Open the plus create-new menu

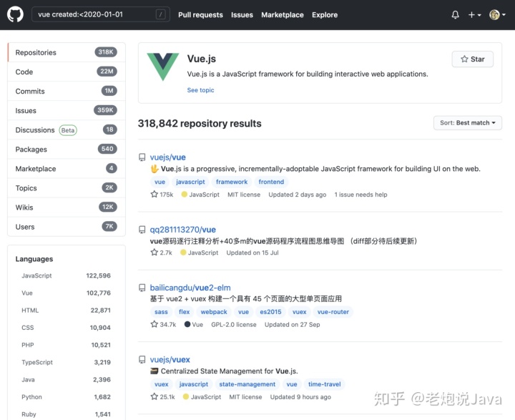click(x=474, y=15)
